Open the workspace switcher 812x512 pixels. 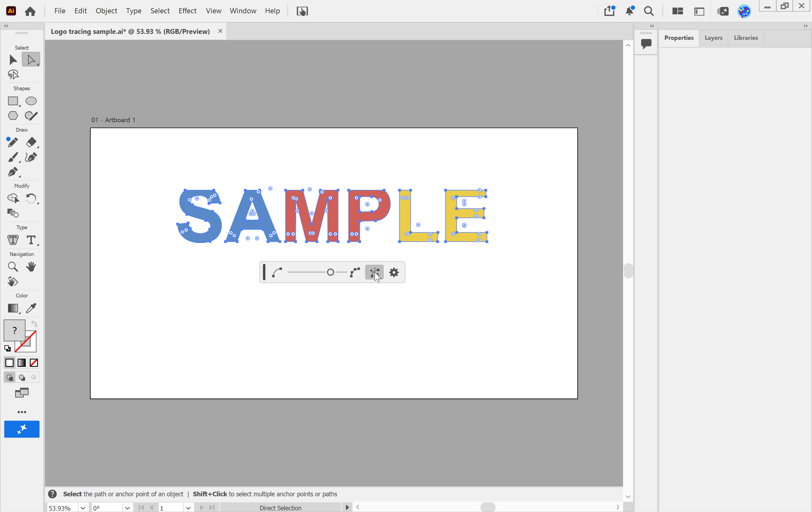point(699,11)
